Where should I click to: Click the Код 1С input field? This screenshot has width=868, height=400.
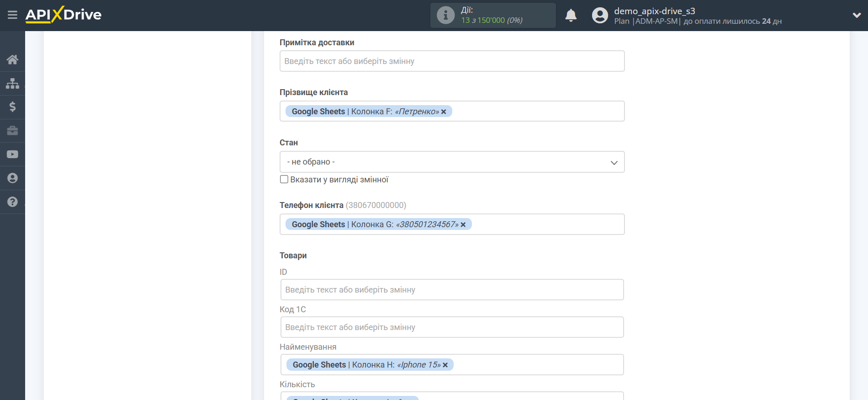pos(452,327)
